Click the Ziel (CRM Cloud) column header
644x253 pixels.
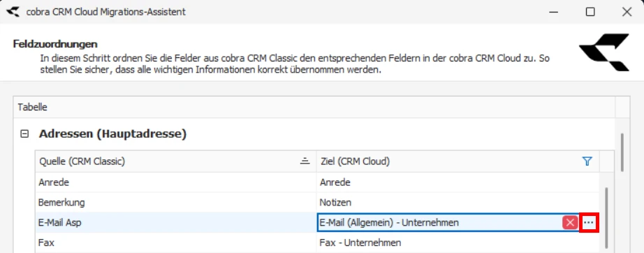pos(458,161)
